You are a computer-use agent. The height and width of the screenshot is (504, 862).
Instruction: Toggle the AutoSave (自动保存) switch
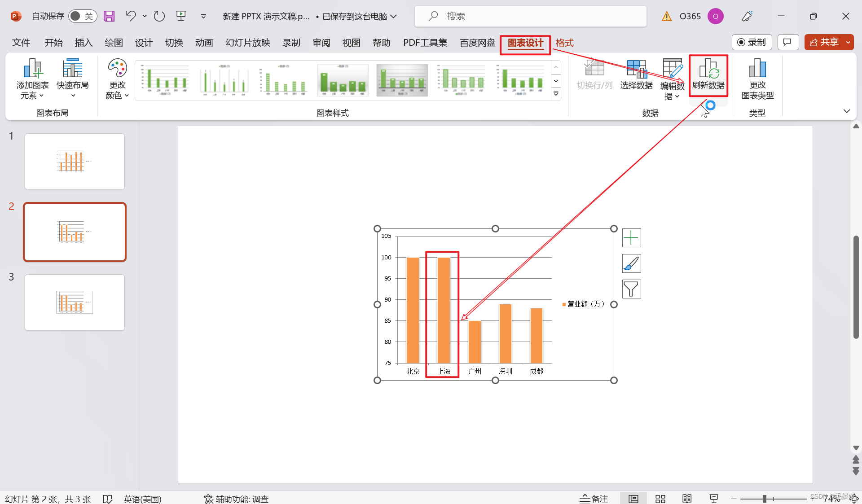pos(83,16)
